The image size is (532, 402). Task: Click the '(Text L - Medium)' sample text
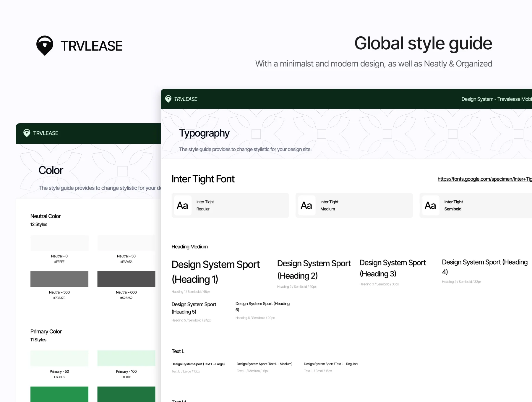(265, 364)
